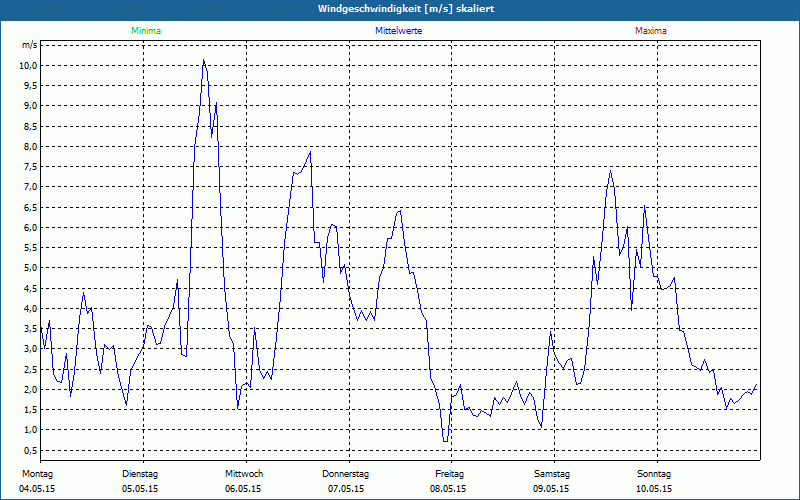
Task: Select the green Minima legend label
Action: coord(146,31)
